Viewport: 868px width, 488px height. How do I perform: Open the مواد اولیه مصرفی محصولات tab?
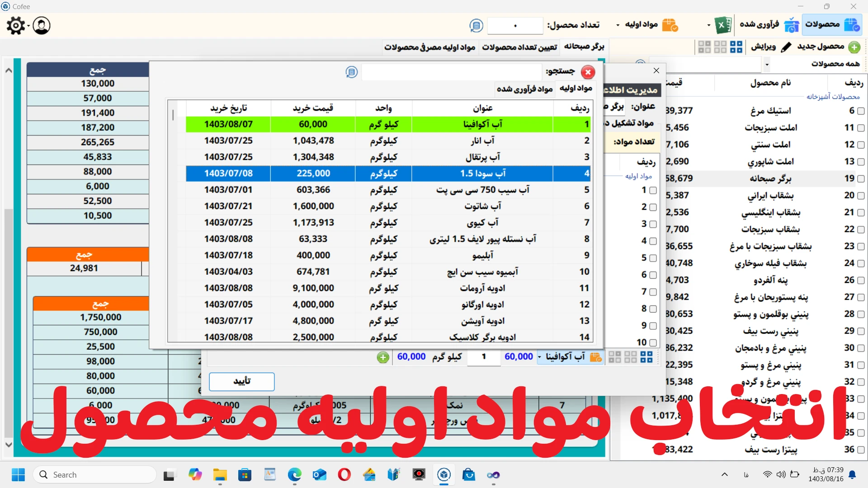(429, 47)
